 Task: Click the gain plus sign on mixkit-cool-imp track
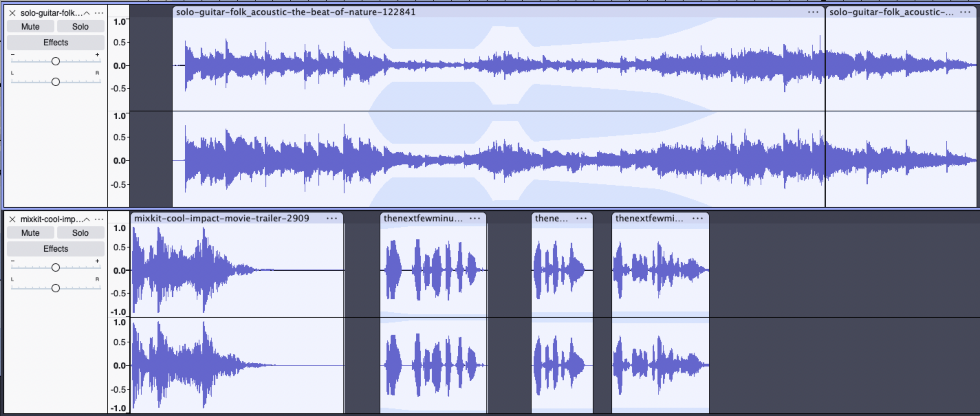click(x=97, y=261)
